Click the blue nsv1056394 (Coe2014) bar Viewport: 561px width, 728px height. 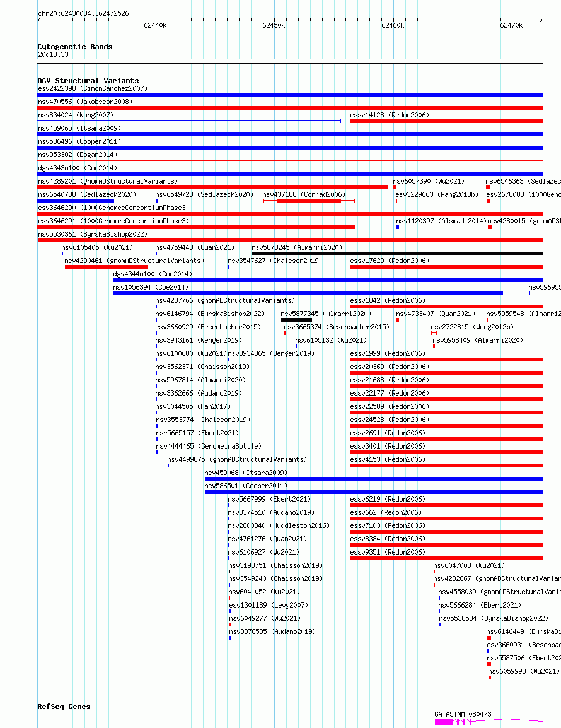308,293
